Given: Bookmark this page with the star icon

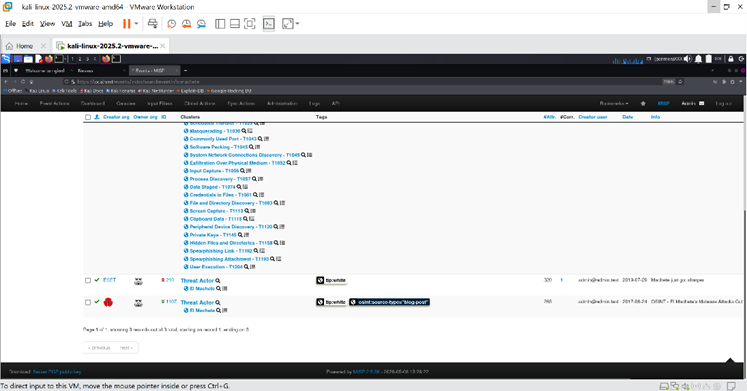Looking at the screenshot, I should pos(680,81).
